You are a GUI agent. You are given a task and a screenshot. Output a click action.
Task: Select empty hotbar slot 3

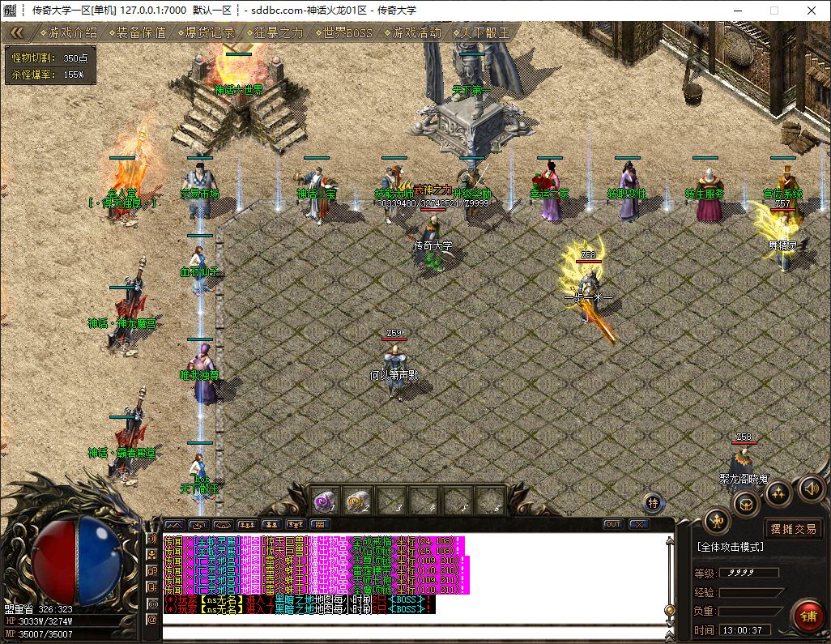pos(390,501)
